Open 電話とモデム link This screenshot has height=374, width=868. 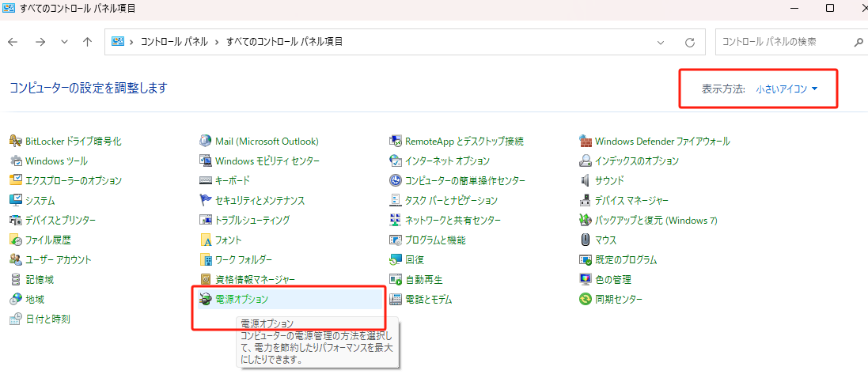[429, 300]
